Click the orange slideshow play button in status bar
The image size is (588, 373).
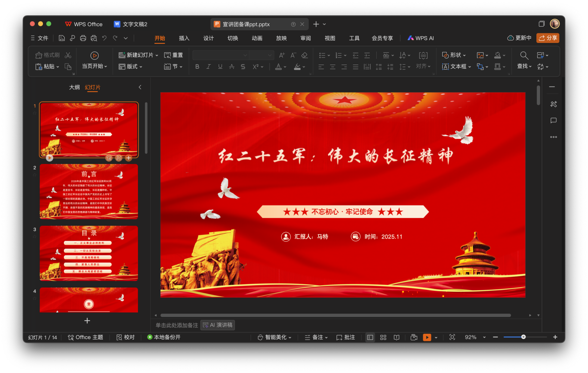[x=427, y=337]
